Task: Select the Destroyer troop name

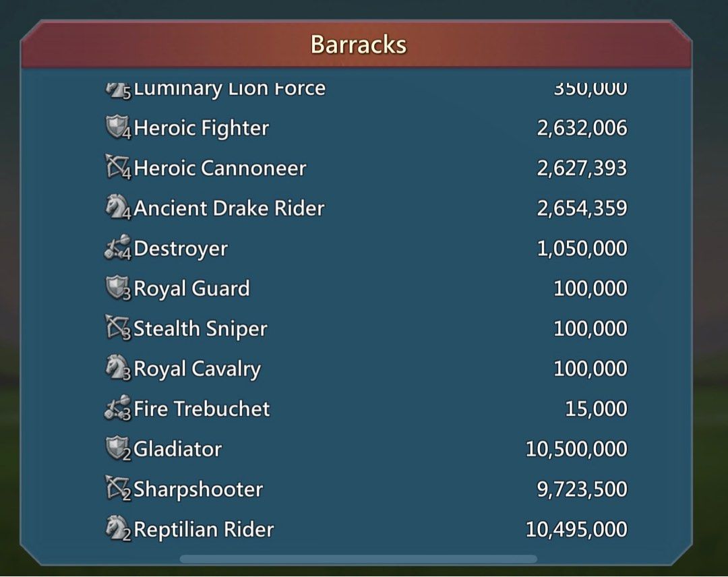Action: tap(181, 249)
